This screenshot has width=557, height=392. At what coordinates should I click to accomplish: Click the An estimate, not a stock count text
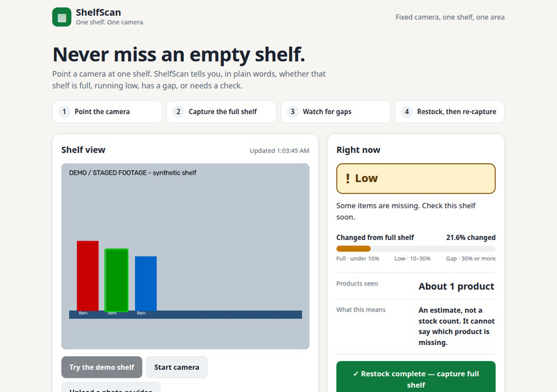pos(457,326)
